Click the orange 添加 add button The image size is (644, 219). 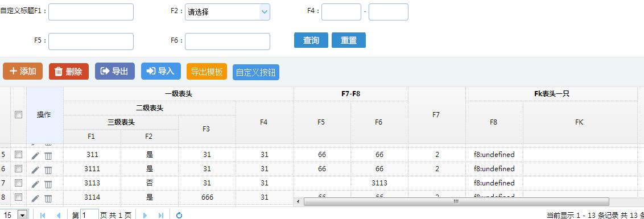coord(23,72)
